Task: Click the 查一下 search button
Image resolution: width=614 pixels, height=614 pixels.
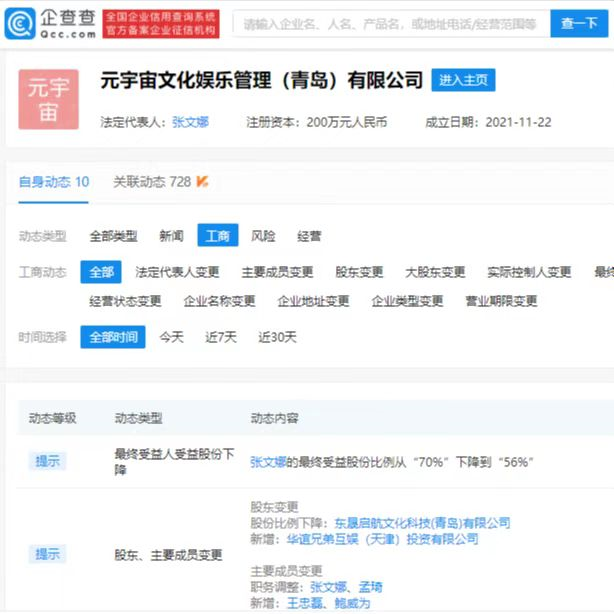Action: [x=579, y=24]
